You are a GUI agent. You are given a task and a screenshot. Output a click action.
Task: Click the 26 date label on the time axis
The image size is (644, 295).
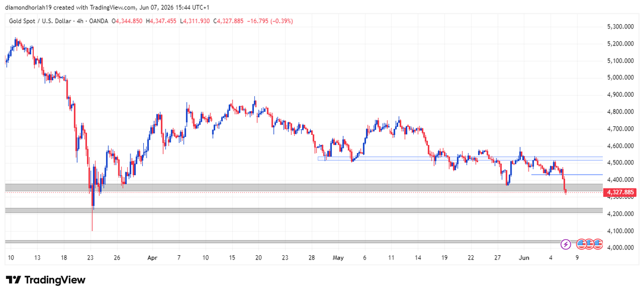click(x=117, y=258)
